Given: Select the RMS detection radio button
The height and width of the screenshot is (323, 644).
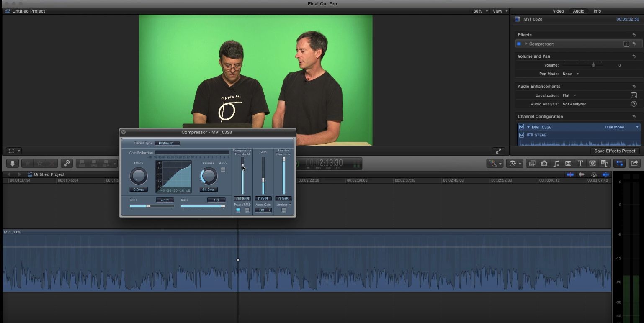Looking at the screenshot, I should click(247, 210).
